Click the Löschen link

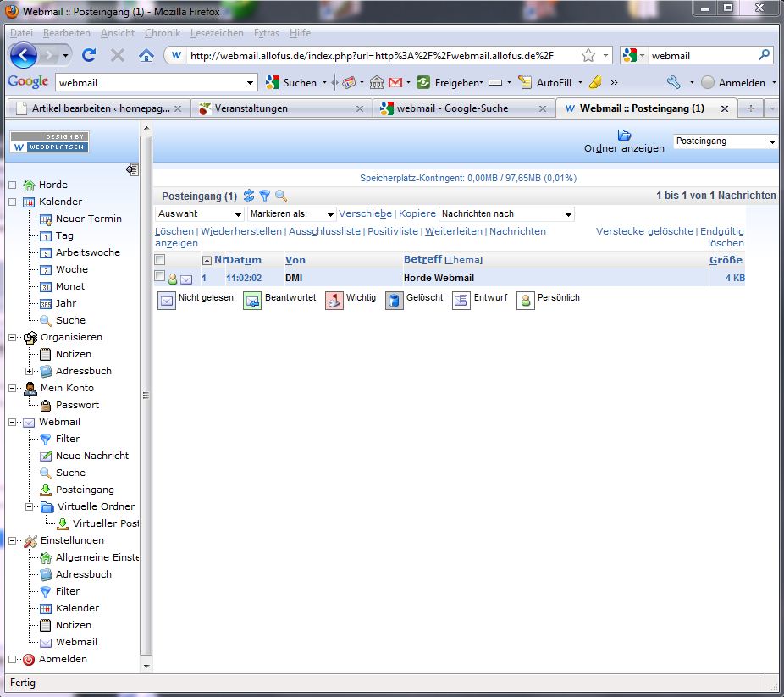(x=174, y=231)
